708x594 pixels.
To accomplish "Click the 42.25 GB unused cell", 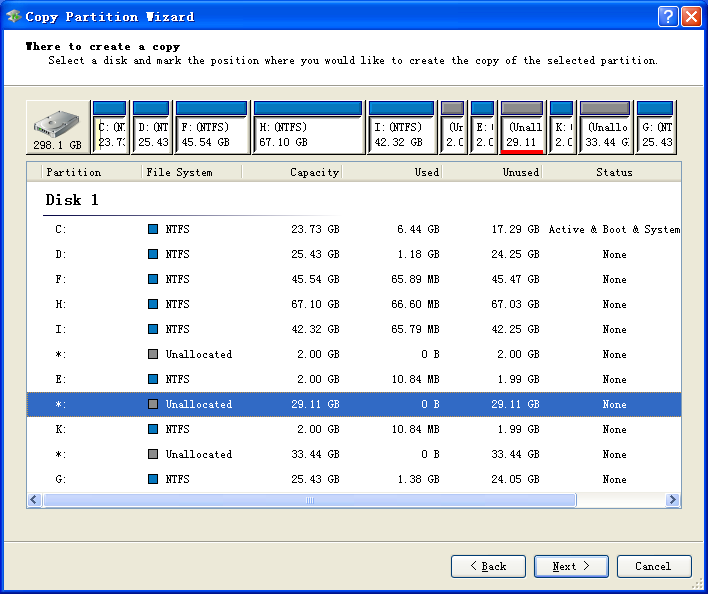I will (515, 329).
